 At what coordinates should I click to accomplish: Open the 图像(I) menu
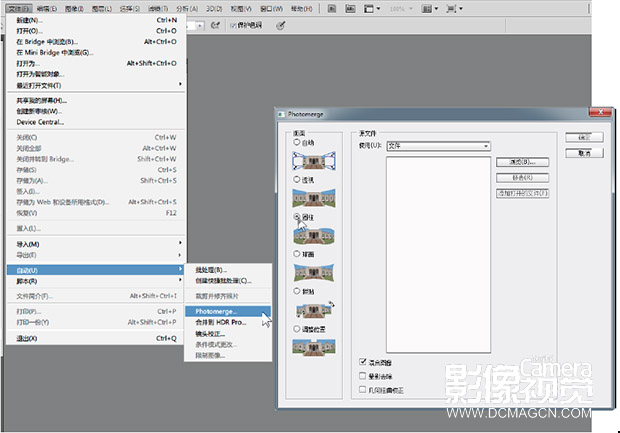(74, 9)
